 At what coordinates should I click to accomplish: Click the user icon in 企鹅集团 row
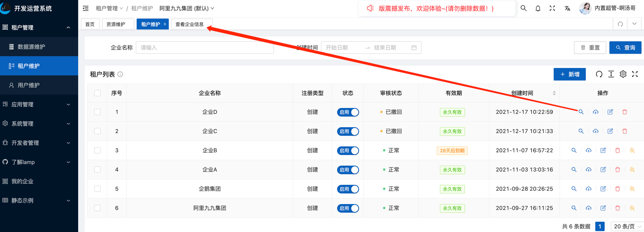tap(632, 189)
